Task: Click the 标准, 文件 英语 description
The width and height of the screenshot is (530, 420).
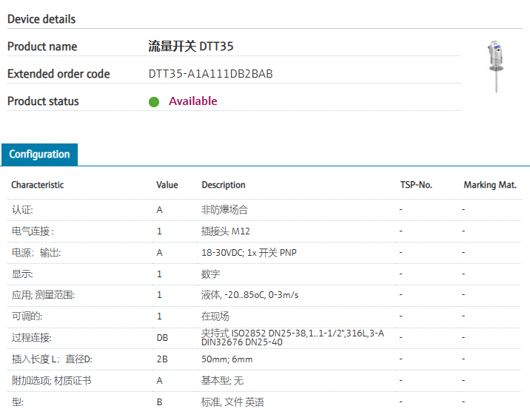Action: coord(232,402)
